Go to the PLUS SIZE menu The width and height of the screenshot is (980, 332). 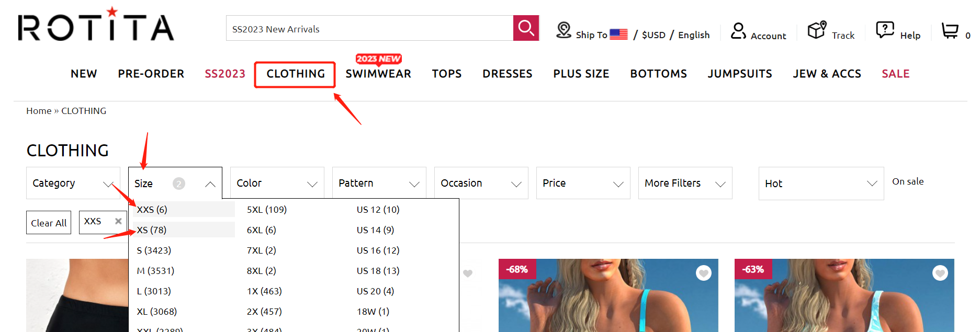click(581, 74)
